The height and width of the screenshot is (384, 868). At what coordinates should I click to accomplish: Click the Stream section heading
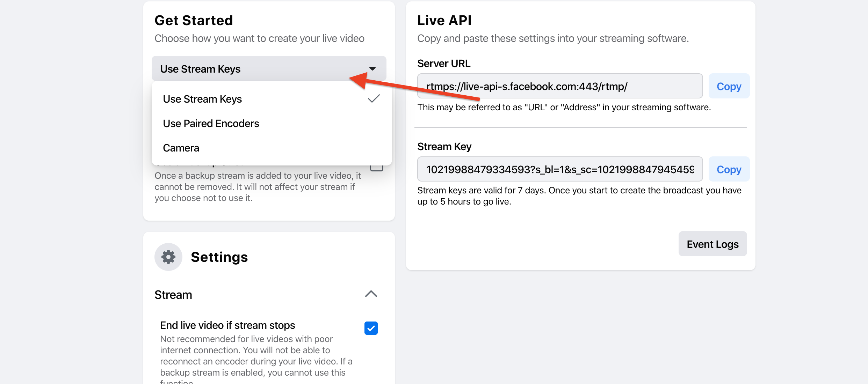(x=173, y=295)
